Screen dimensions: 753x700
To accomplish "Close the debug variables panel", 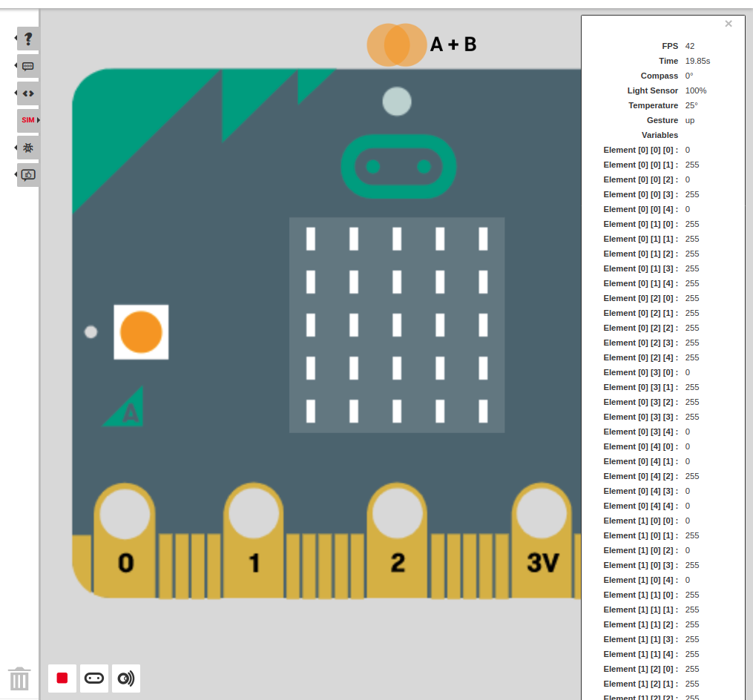I will pos(728,23).
